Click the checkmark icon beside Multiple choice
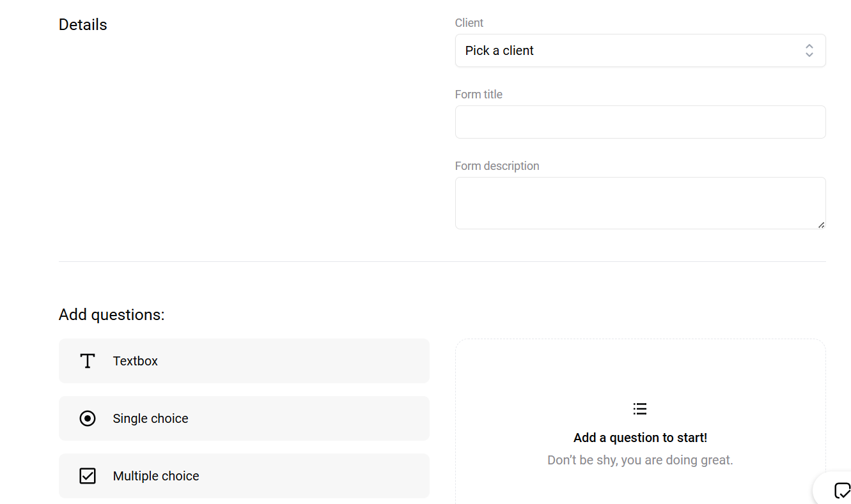This screenshot has height=504, width=851. pos(87,475)
